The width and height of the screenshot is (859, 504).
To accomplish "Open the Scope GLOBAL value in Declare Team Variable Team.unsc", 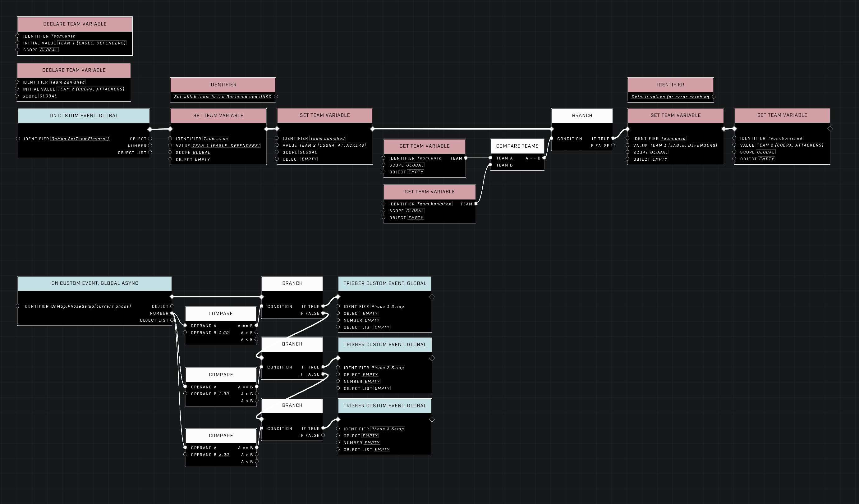I will tap(49, 50).
